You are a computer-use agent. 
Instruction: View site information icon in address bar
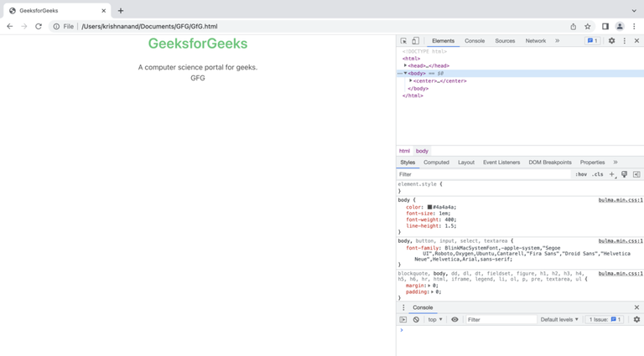56,26
